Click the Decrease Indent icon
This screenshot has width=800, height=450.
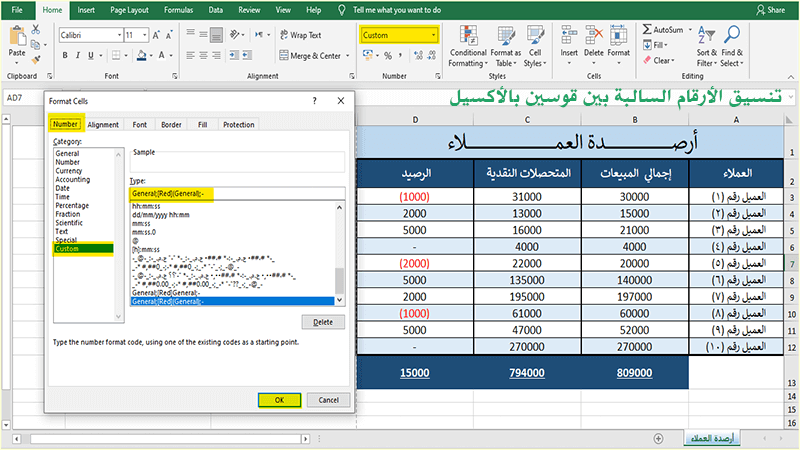click(x=234, y=55)
